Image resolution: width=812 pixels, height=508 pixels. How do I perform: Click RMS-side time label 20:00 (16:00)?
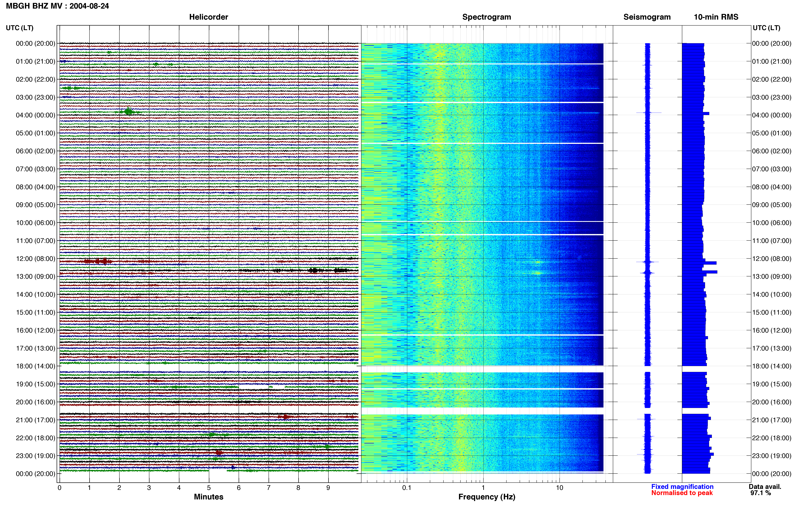[772, 402]
